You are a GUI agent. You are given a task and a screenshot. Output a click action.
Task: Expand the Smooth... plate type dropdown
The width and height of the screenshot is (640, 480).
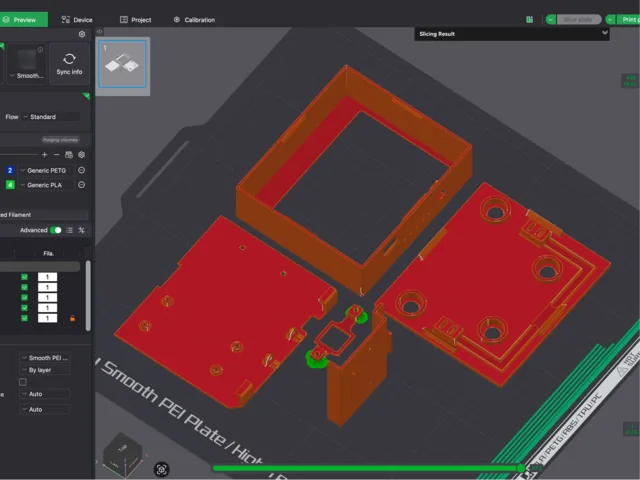27,76
